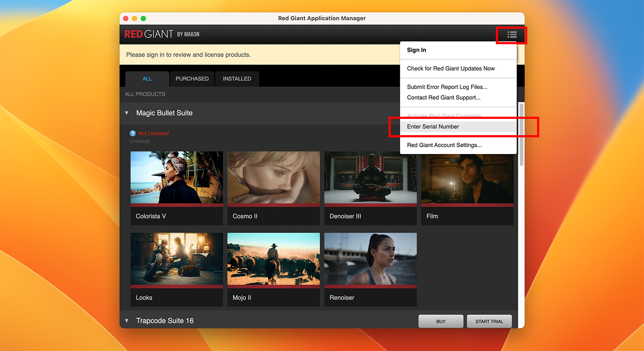Open the Colorista V product thumbnail
This screenshot has height=351, width=644.
176,178
